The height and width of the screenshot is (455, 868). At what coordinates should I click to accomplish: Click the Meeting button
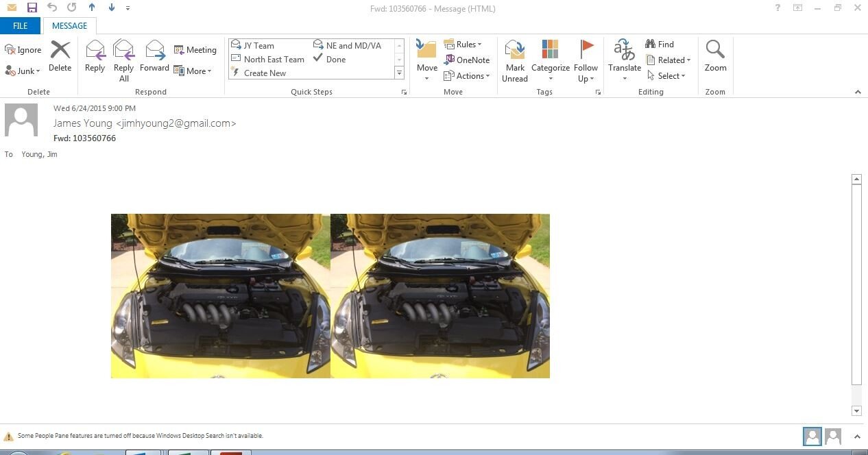click(x=195, y=50)
